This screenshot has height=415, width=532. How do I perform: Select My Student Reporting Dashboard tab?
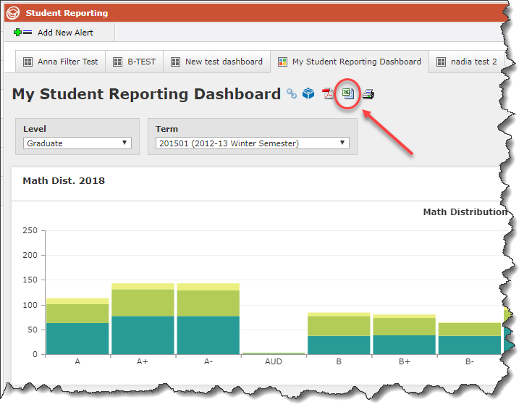pyautogui.click(x=349, y=62)
